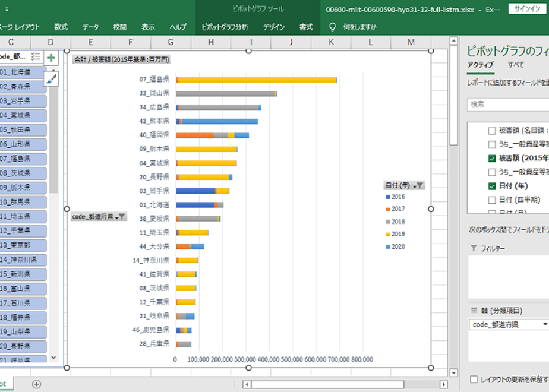Click the サインイン button
Viewport: 549px width, 392px height.
tap(527, 9)
